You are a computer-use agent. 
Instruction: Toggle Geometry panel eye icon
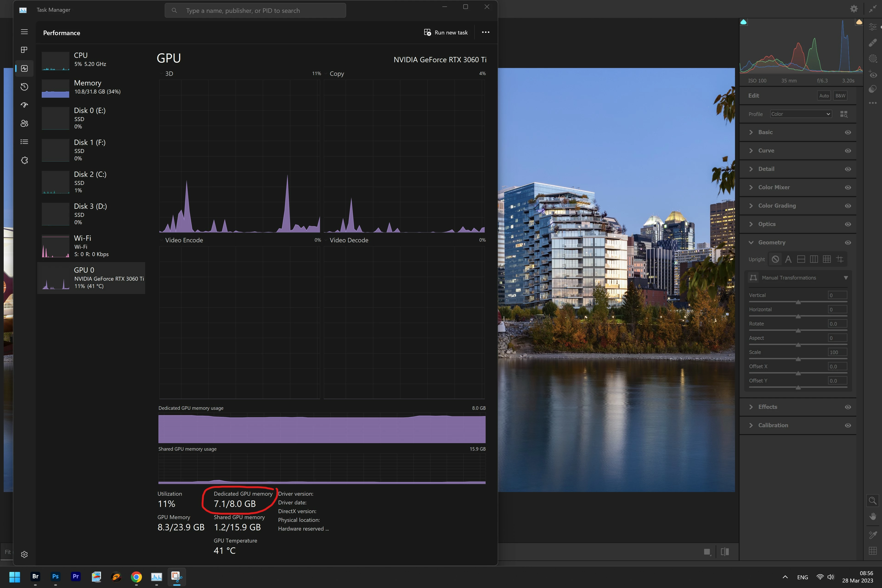pyautogui.click(x=848, y=243)
